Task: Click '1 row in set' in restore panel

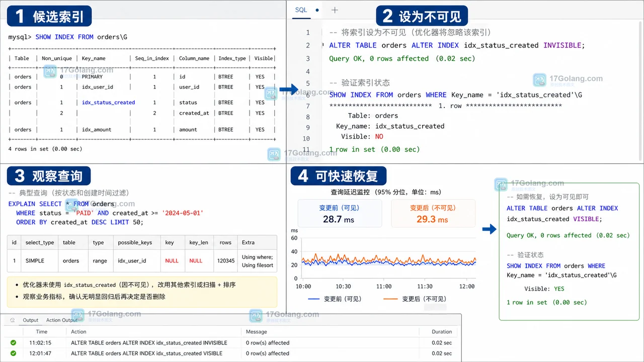Action: 547,302
